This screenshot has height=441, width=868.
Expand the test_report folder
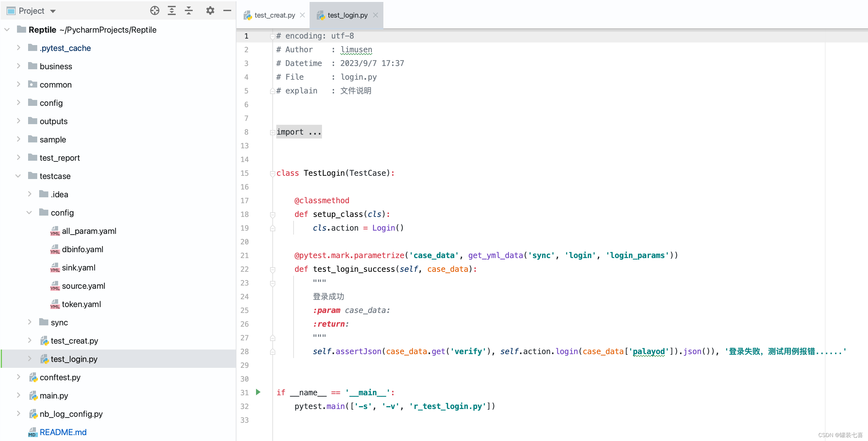pos(18,157)
